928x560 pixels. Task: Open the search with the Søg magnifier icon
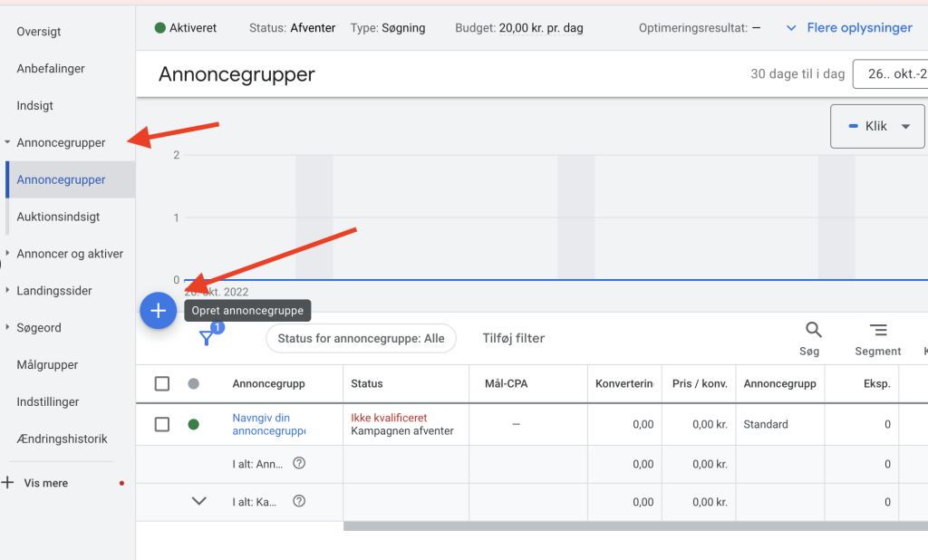(811, 329)
